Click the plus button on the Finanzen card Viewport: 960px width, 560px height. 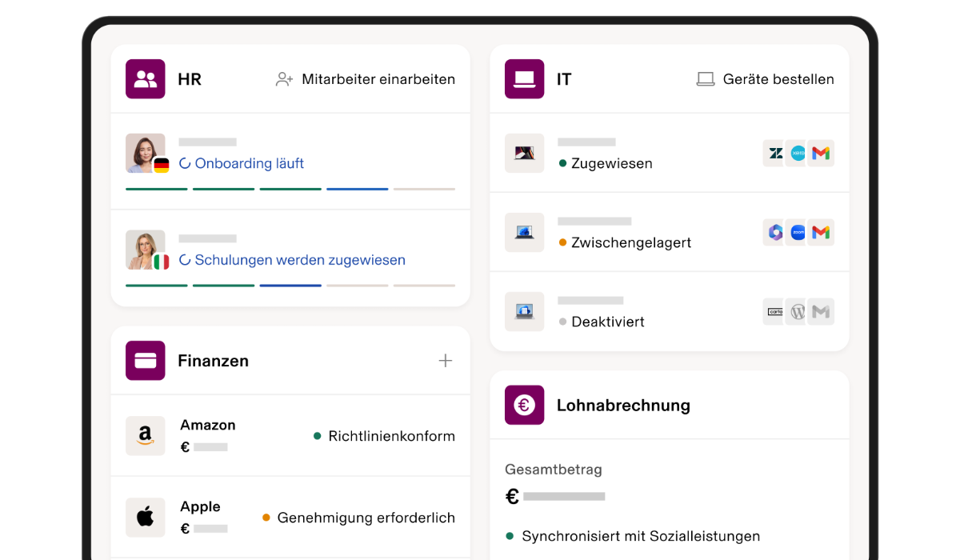coord(445,360)
